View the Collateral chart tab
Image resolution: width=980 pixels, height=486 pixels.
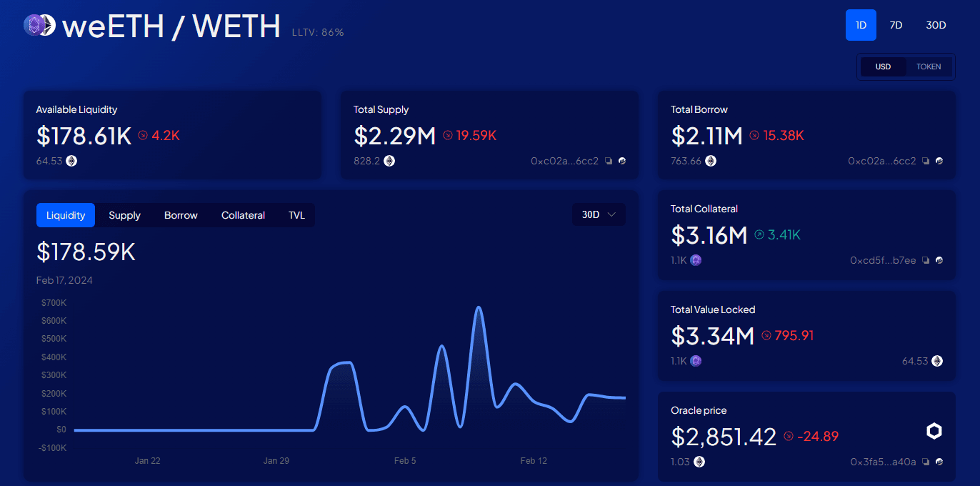click(243, 215)
